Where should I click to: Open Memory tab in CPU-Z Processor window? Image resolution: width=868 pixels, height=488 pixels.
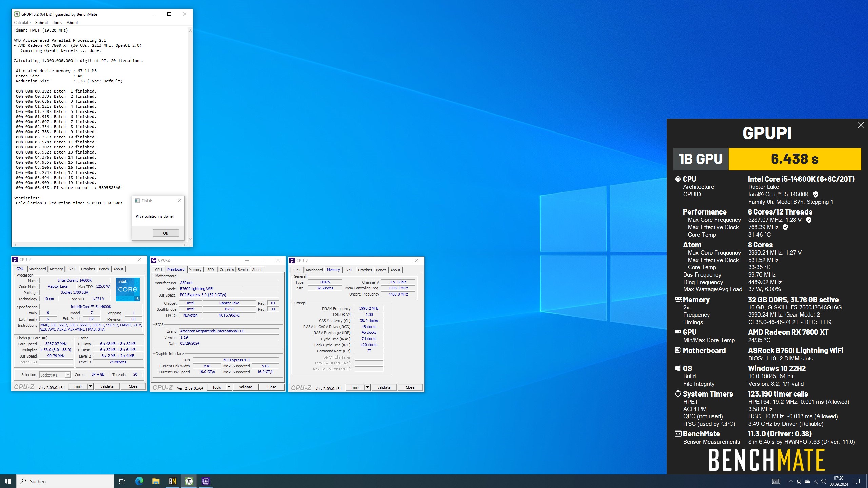pyautogui.click(x=56, y=269)
